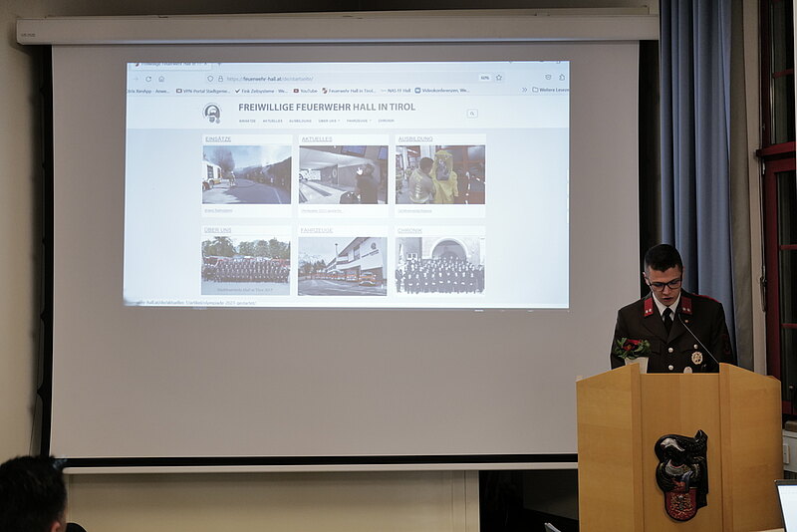Click the browser reload icon
Viewport: 797px width, 532px height.
click(x=148, y=79)
